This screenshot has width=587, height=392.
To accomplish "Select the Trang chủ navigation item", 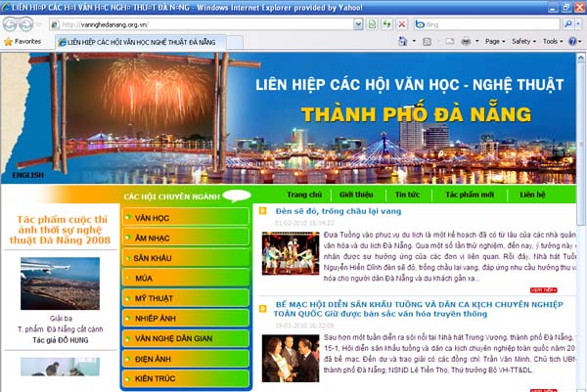I will 305,196.
